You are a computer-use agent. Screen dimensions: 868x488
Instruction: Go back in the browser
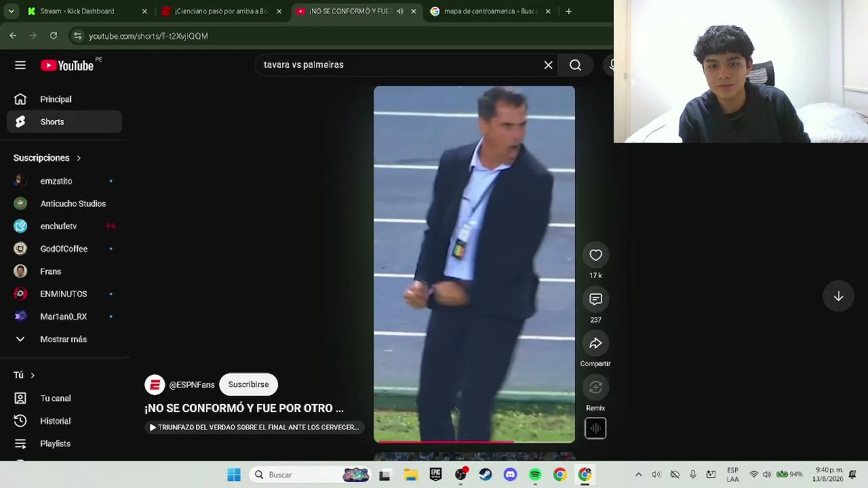pos(13,36)
